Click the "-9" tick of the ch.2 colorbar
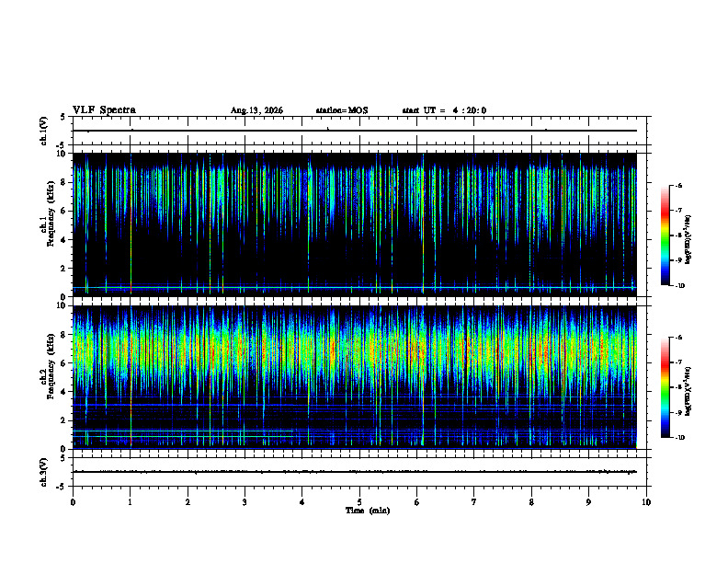Screen dimensions: 728x563 click(x=678, y=412)
